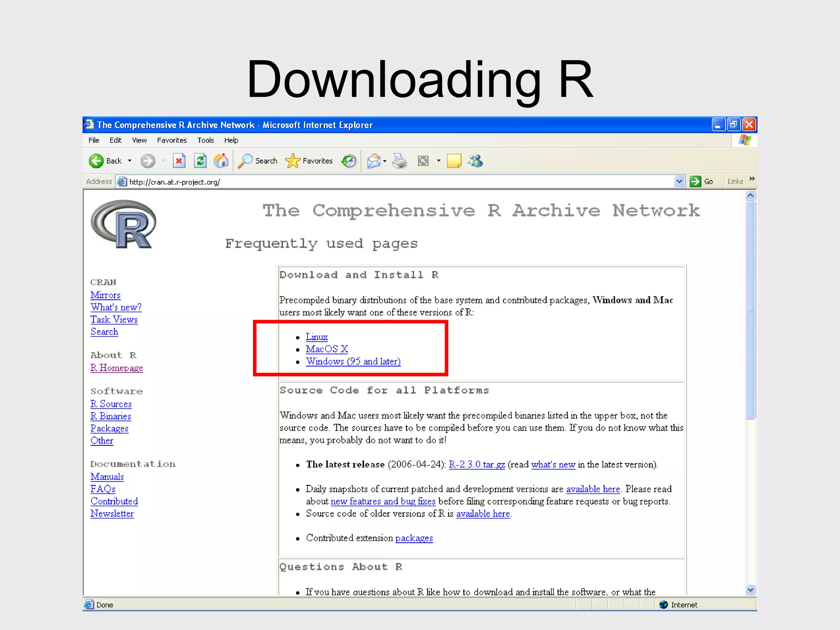840x630 pixels.
Task: Click the MacOS X download link
Action: point(327,349)
